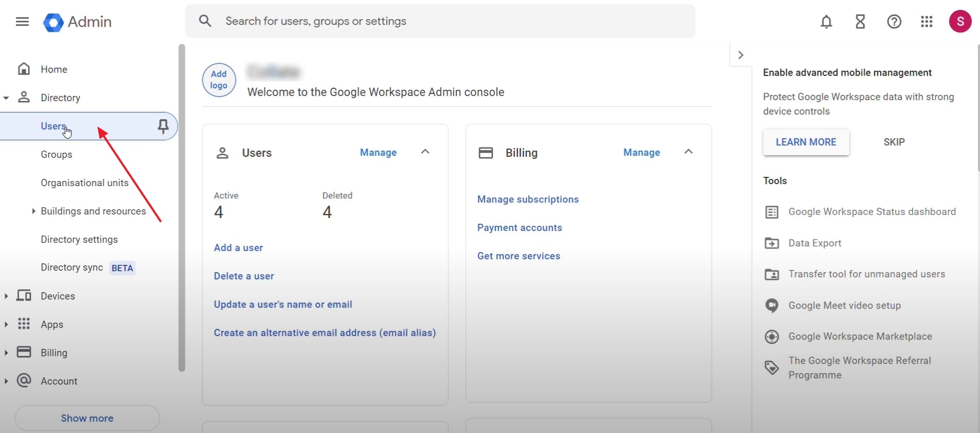Collapse the Users card chevron

coord(425,152)
